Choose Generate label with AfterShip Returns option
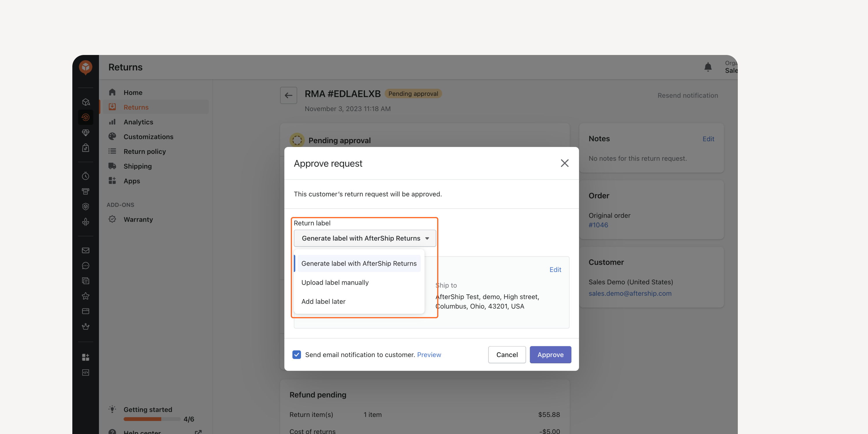The image size is (868, 434). point(358,264)
